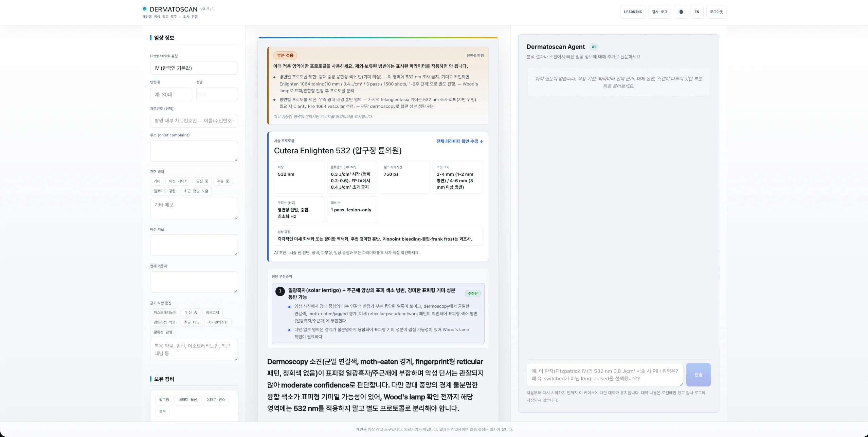This screenshot has width=868, height=437.
Task: Click the 현재 외용제 textarea
Action: click(x=194, y=282)
